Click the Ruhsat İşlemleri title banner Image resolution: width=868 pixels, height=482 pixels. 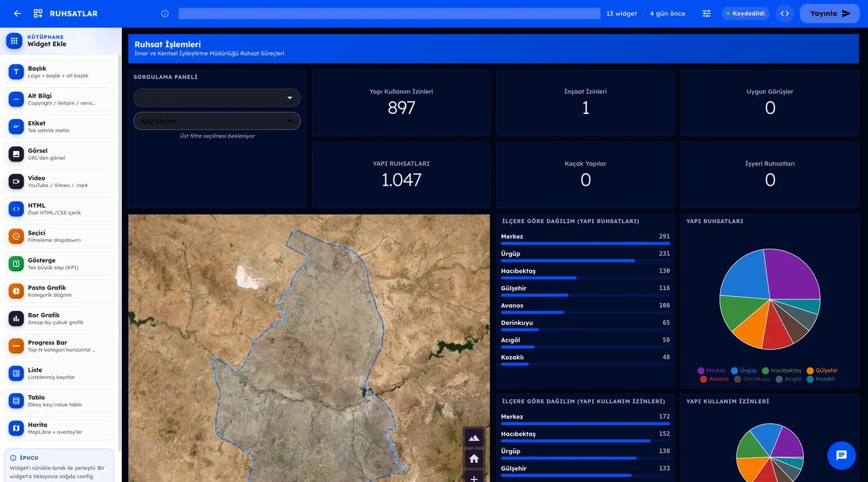coord(494,49)
